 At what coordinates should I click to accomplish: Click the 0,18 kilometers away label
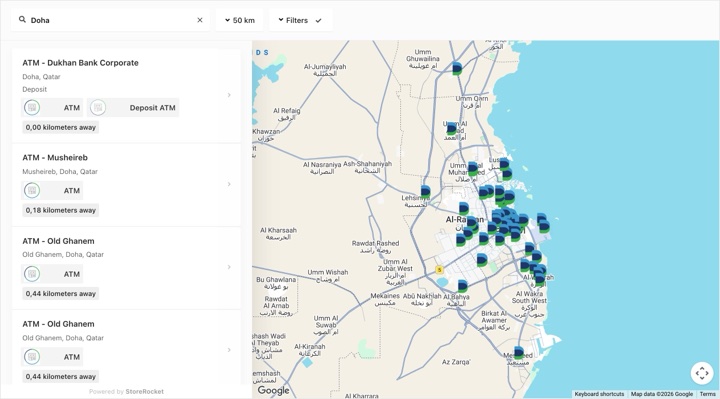[61, 210]
